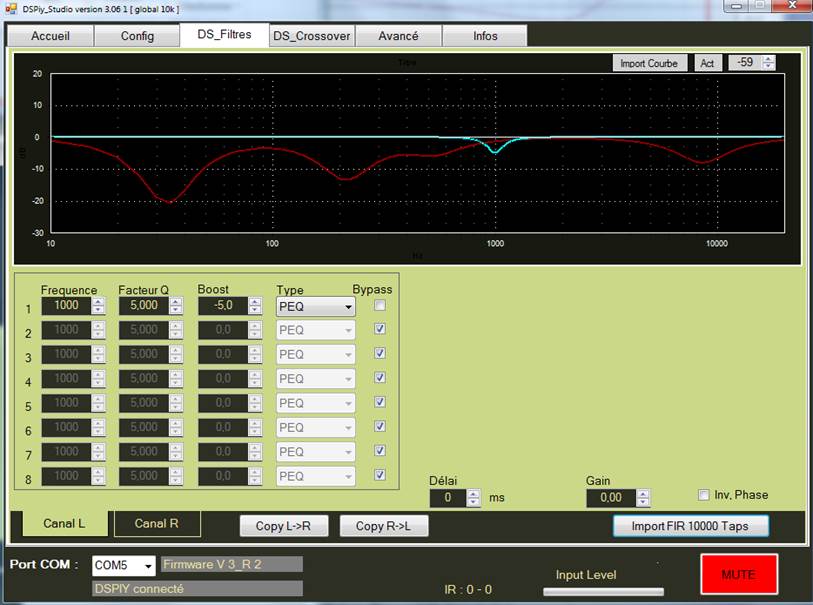Toggle the Inv. Phase checkbox
813x605 pixels.
704,495
